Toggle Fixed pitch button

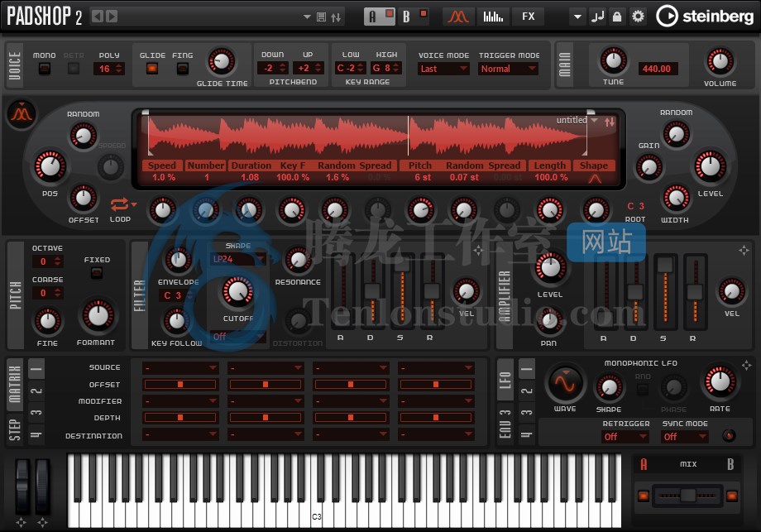[97, 273]
